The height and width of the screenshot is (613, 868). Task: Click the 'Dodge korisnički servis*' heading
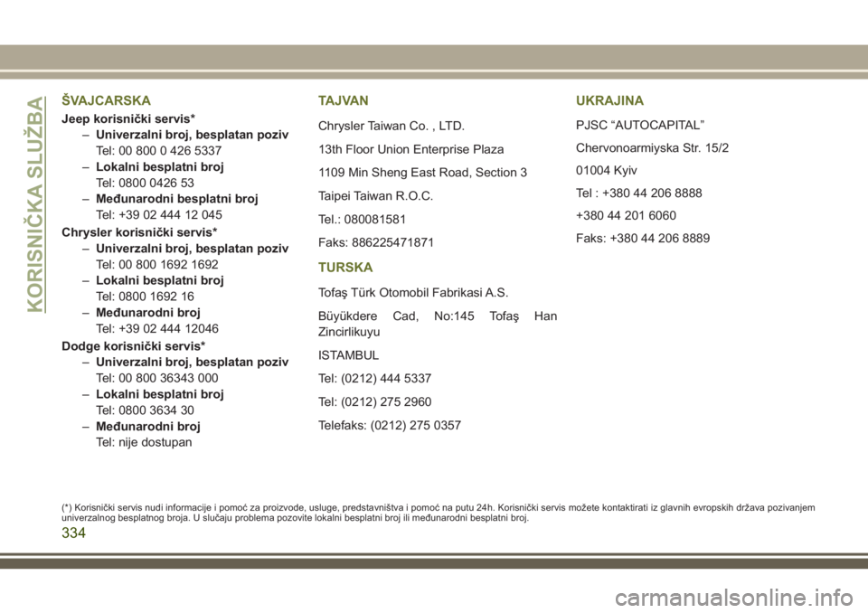coord(134,346)
